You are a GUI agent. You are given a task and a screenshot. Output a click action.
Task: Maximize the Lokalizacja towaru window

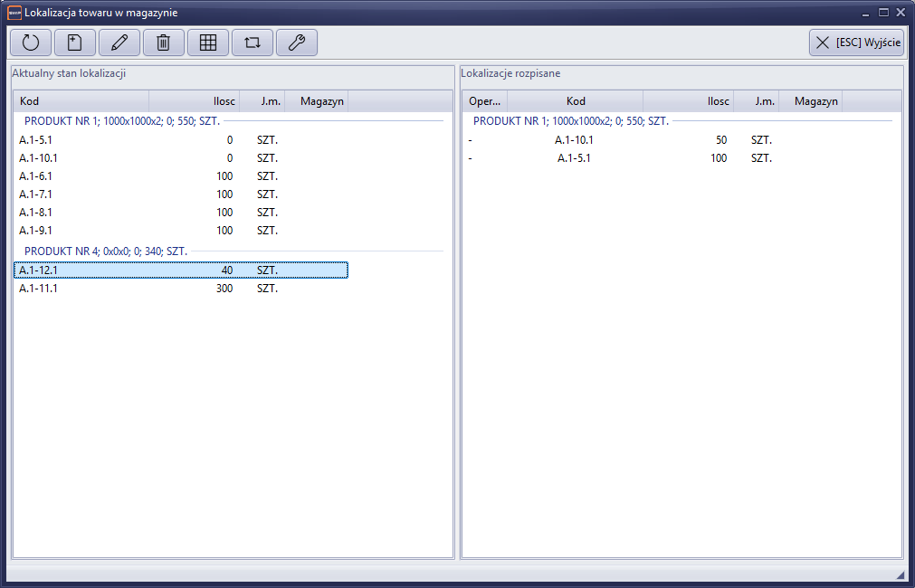click(883, 13)
